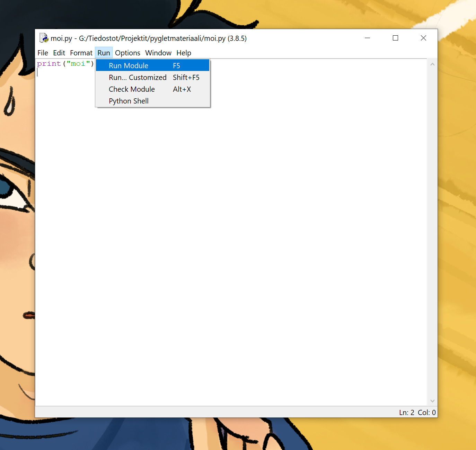Open the Window menu
Viewport: 476px width, 450px height.
pos(158,53)
